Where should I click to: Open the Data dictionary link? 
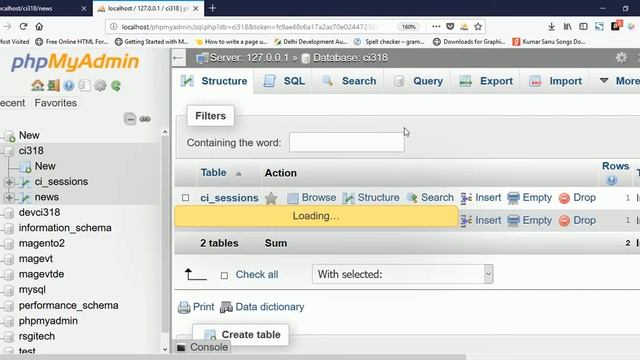coord(262,307)
